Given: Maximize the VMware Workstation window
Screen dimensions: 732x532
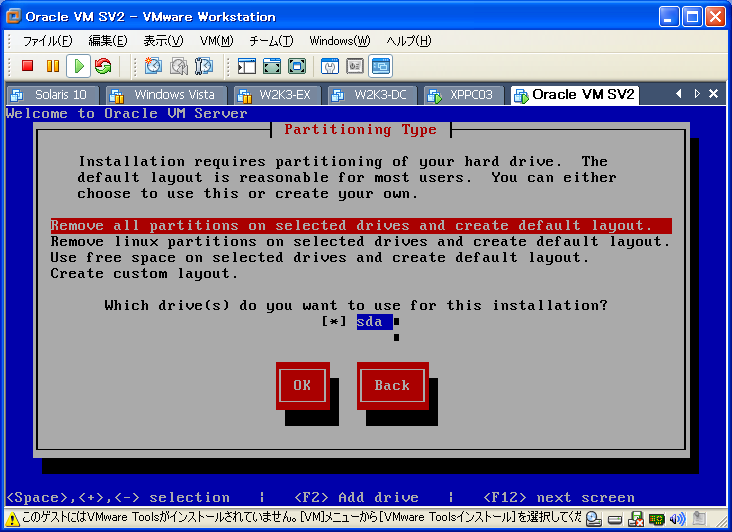Looking at the screenshot, I should pos(692,17).
